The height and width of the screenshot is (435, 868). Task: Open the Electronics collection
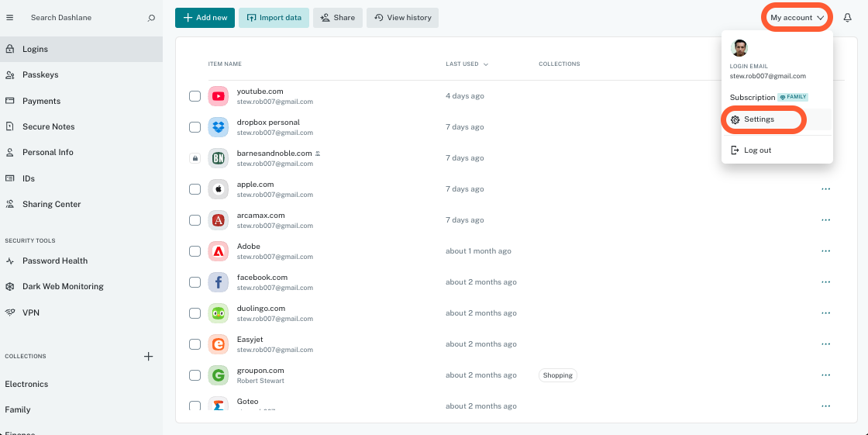26,384
